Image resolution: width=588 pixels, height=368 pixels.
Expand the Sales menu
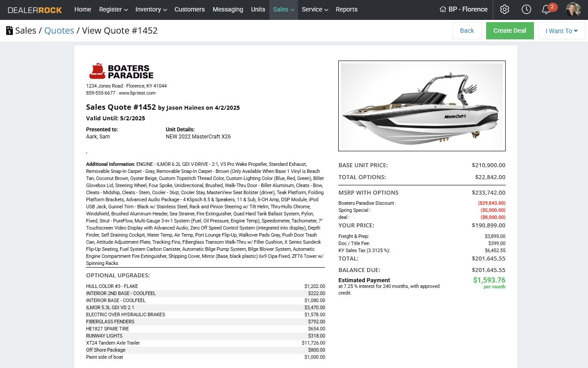[x=283, y=9]
